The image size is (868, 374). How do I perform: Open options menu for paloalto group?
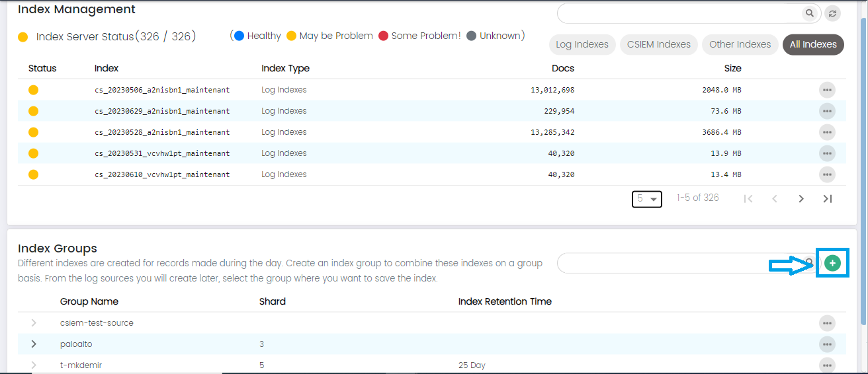827,344
